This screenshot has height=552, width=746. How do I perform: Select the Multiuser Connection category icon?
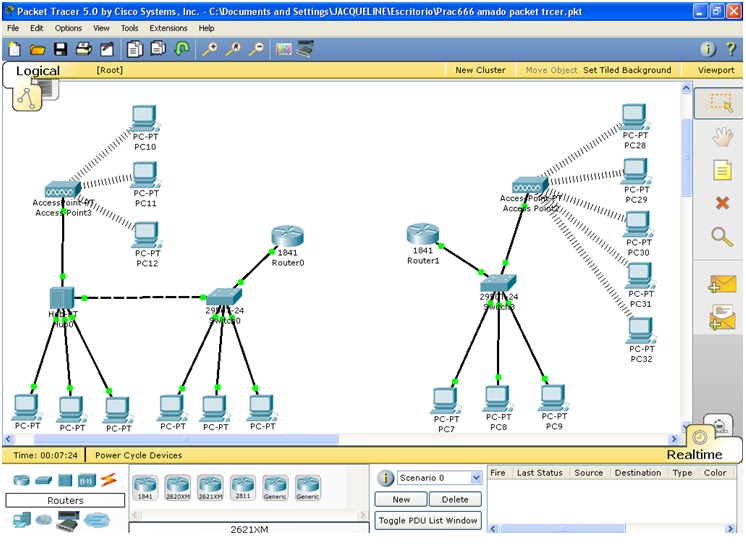(x=97, y=520)
